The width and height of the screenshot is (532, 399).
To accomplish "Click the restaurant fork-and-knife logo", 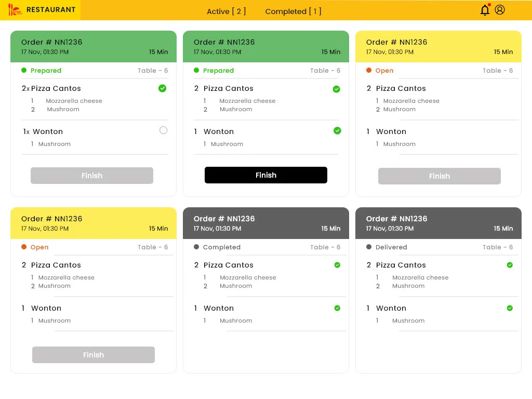I will (15, 10).
